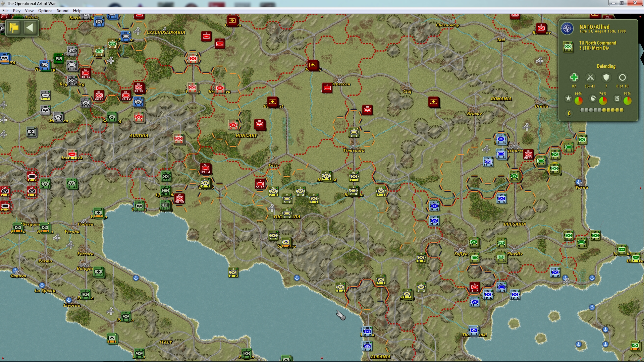
Task: Select the red 20 11 unit near Bucharest
Action: [x=528, y=155]
